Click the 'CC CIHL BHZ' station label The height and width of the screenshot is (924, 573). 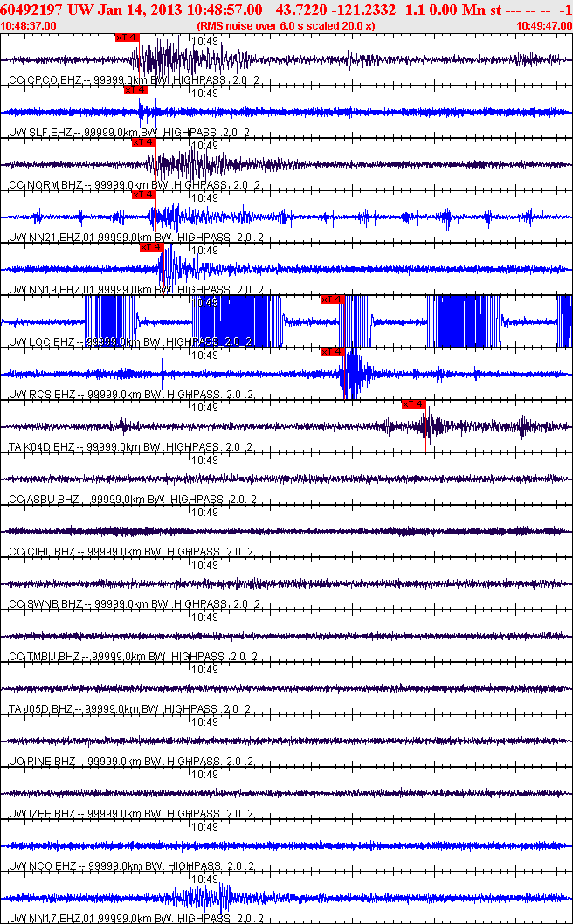pyautogui.click(x=43, y=552)
